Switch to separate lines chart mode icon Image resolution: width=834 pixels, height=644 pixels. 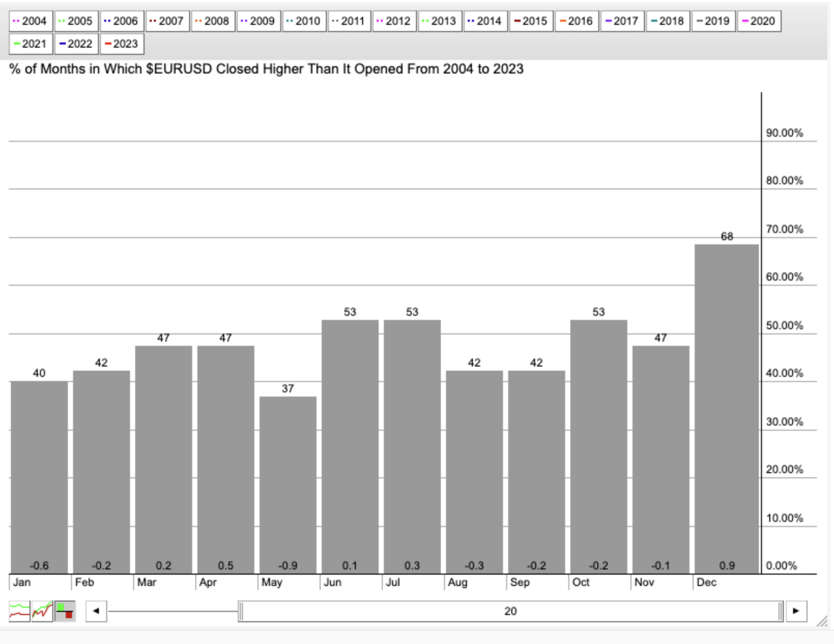point(20,611)
